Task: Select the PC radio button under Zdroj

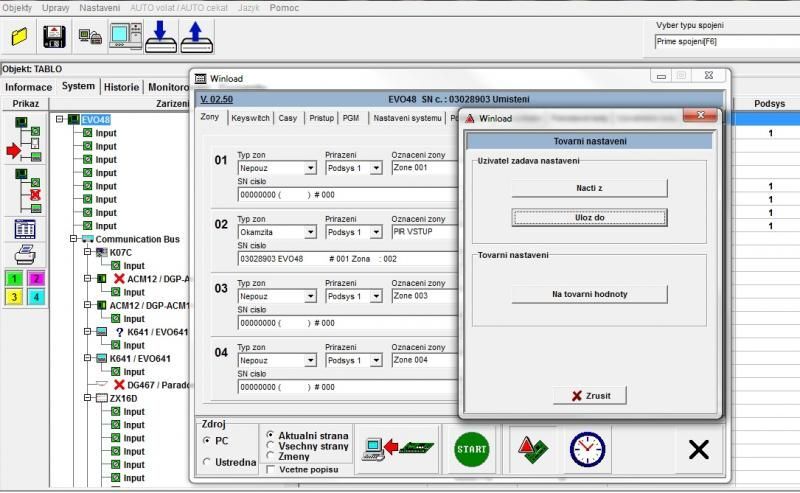Action: click(x=207, y=440)
